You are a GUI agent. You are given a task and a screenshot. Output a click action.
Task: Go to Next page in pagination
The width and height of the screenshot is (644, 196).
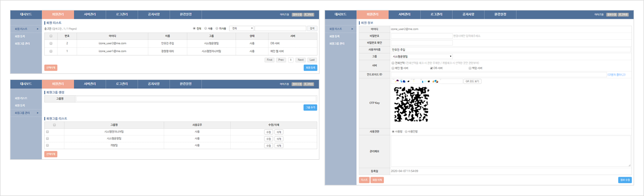coord(300,60)
